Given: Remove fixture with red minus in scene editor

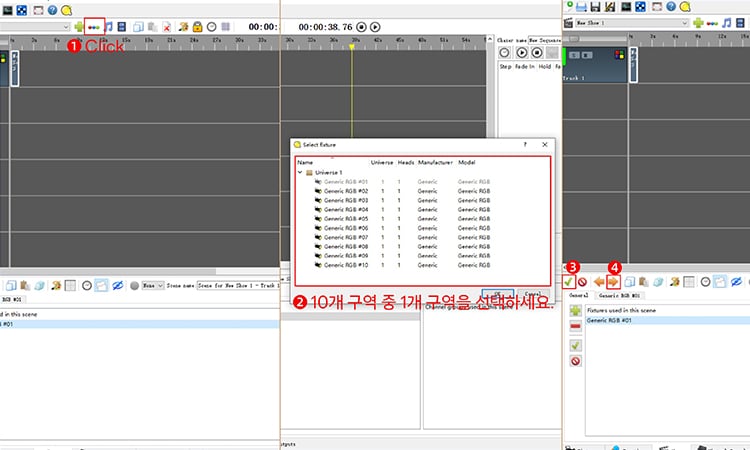Looking at the screenshot, I should [575, 327].
